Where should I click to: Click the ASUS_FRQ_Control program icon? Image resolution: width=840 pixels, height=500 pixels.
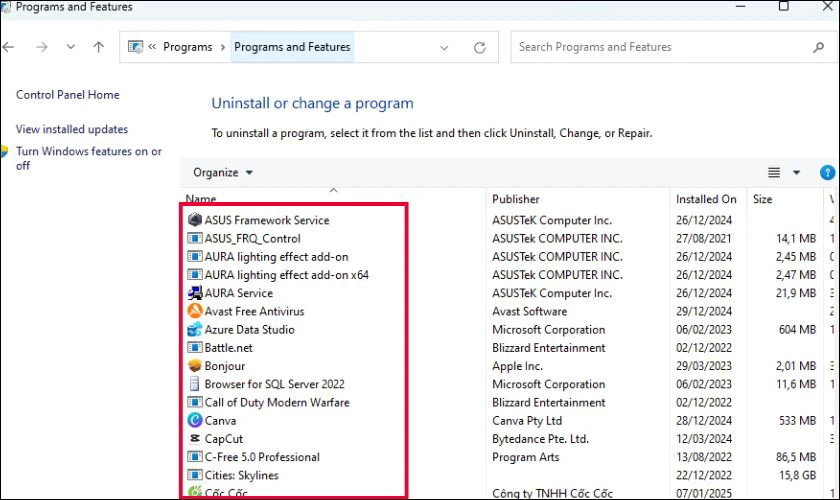tap(194, 238)
